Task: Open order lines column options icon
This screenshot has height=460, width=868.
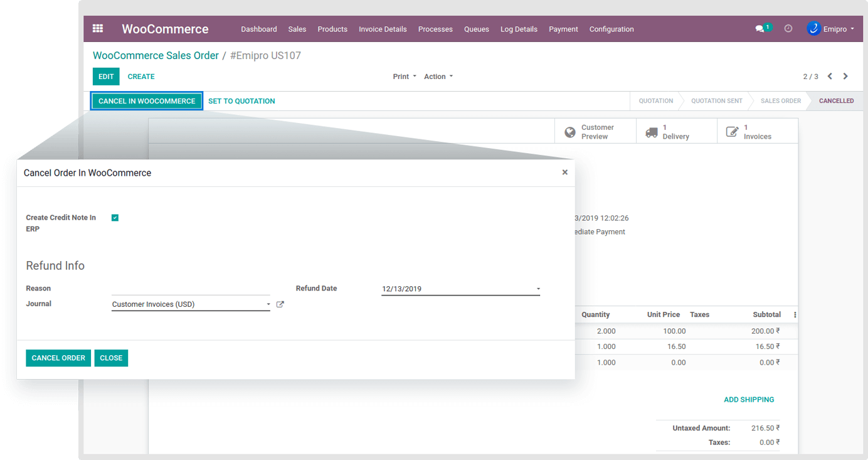Action: point(795,315)
